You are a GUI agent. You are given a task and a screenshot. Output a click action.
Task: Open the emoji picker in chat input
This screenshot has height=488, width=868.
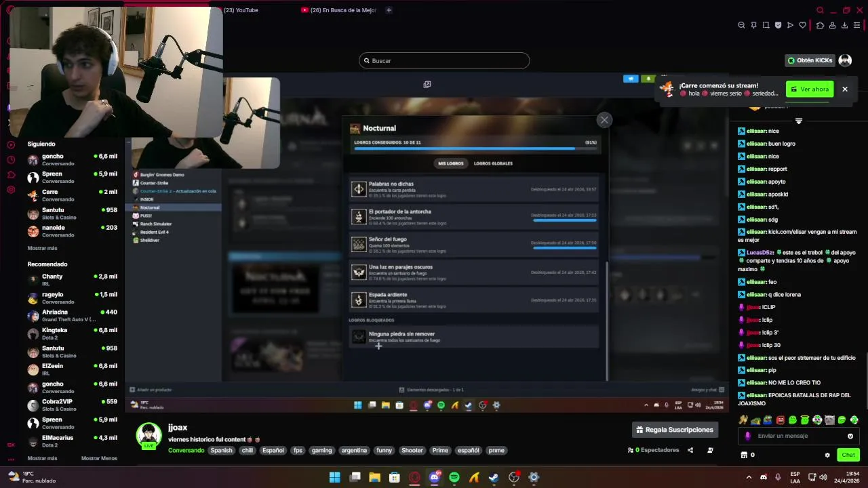[x=850, y=436]
